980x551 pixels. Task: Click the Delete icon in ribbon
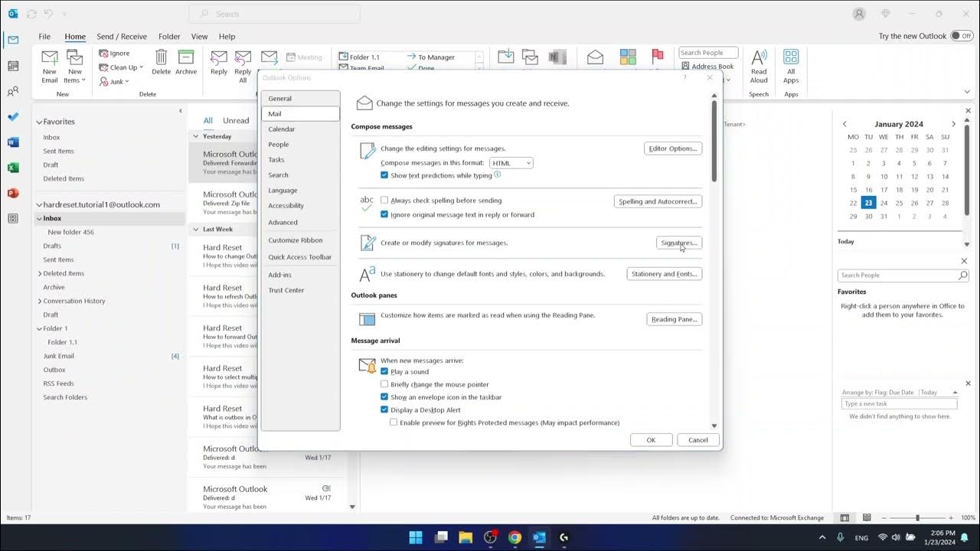click(161, 63)
